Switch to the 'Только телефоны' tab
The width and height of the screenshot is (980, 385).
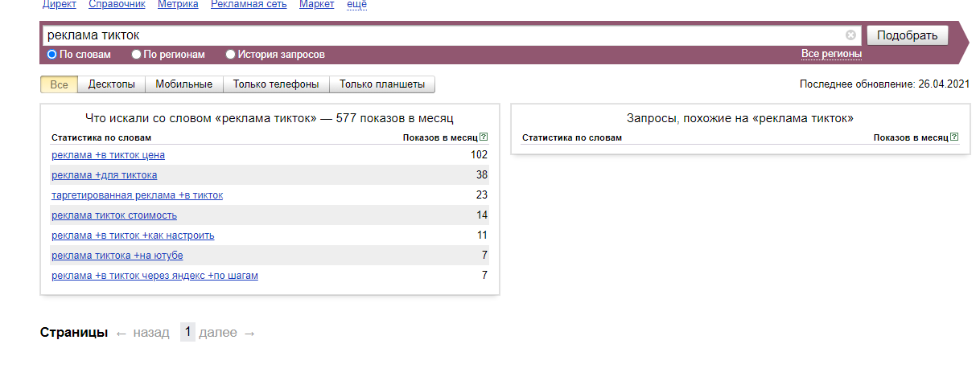click(276, 84)
